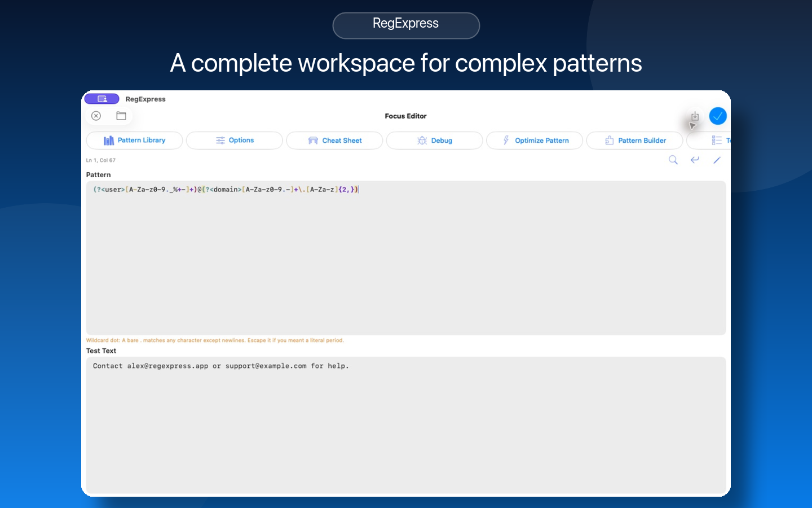Close the focus editor with X icon
This screenshot has width=812, height=508.
tap(96, 116)
